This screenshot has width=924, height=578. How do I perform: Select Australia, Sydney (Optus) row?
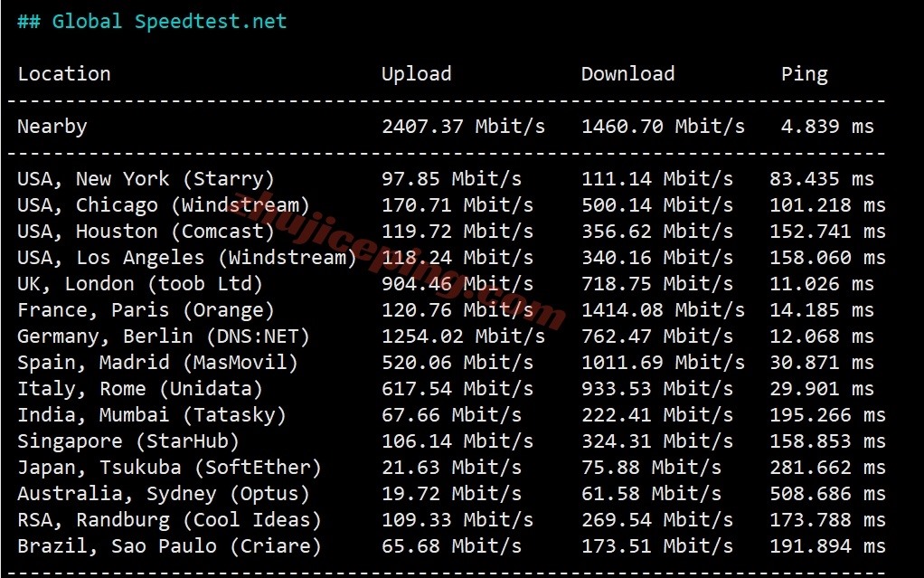(x=451, y=494)
